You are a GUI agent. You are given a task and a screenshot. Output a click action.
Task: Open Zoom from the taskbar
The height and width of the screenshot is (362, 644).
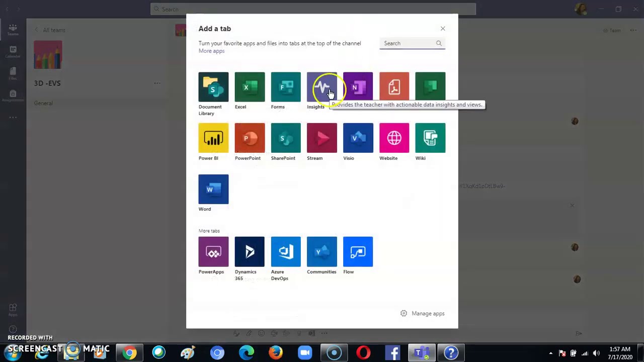click(x=305, y=353)
